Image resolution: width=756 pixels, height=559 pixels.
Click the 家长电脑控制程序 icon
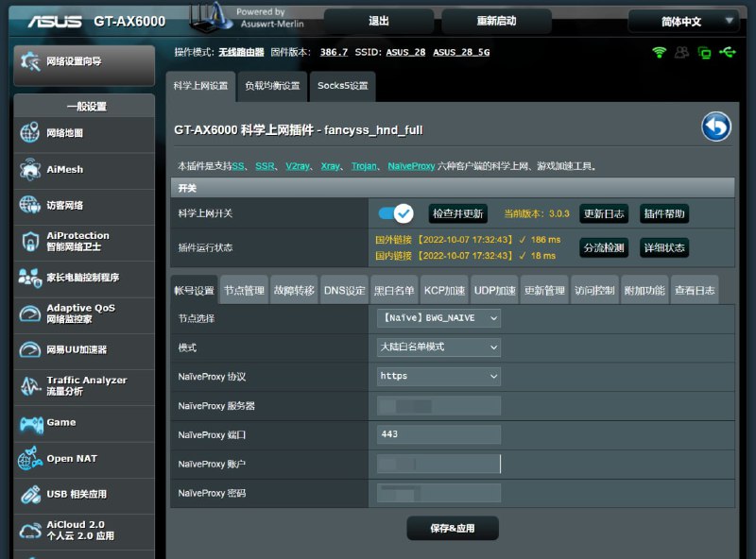pyautogui.click(x=30, y=278)
